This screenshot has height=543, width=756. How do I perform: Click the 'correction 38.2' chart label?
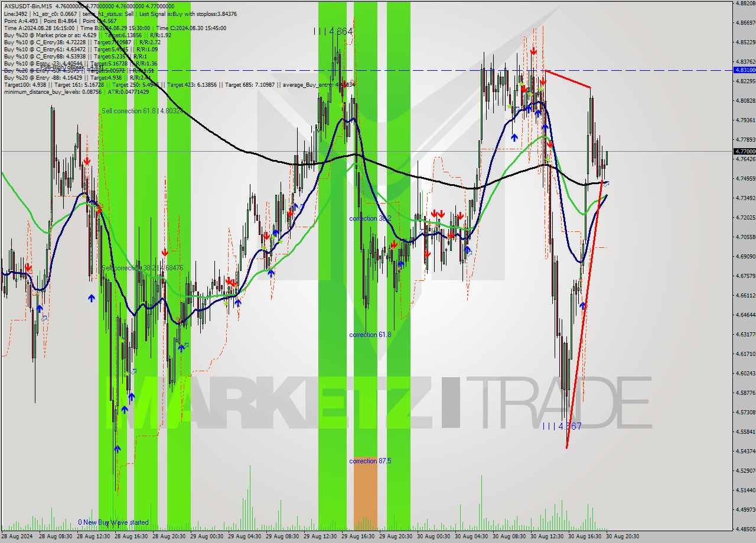370,218
